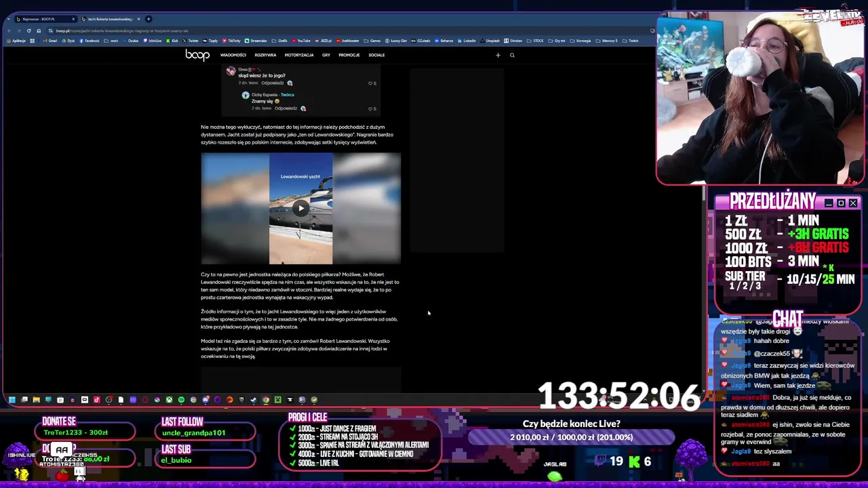Open Xbox app from taskbar
This screenshot has width=868, height=488.
[x=169, y=400]
